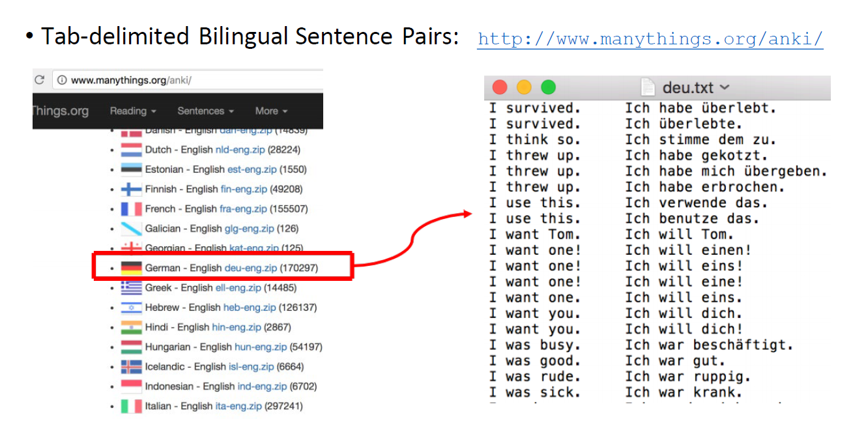
Task: Click the browser reload icon
Action: click(x=39, y=80)
